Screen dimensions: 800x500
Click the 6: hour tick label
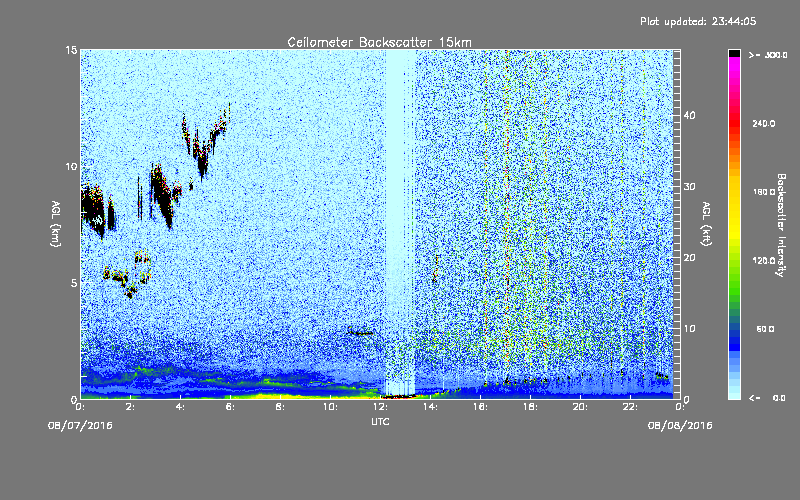point(230,407)
